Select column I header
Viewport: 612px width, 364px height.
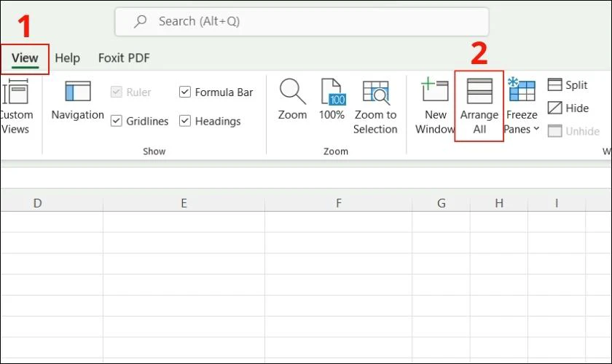click(x=557, y=203)
